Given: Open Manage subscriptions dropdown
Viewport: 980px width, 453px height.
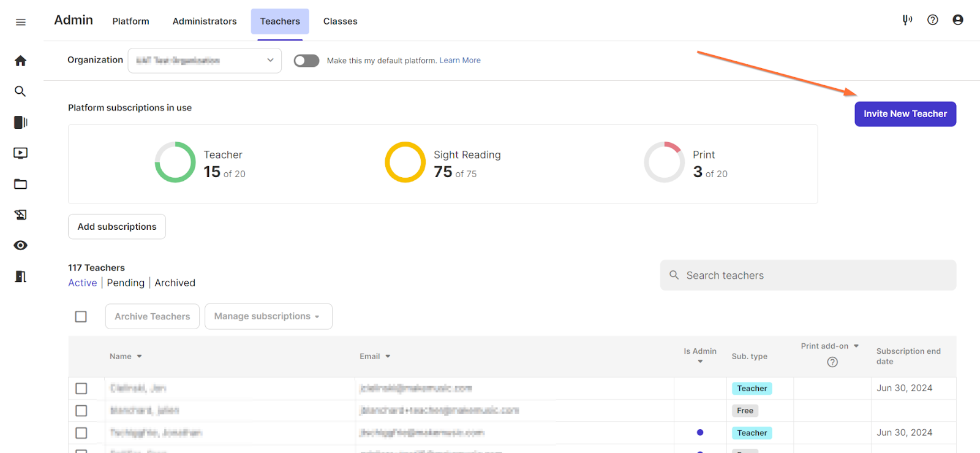Looking at the screenshot, I should point(268,316).
